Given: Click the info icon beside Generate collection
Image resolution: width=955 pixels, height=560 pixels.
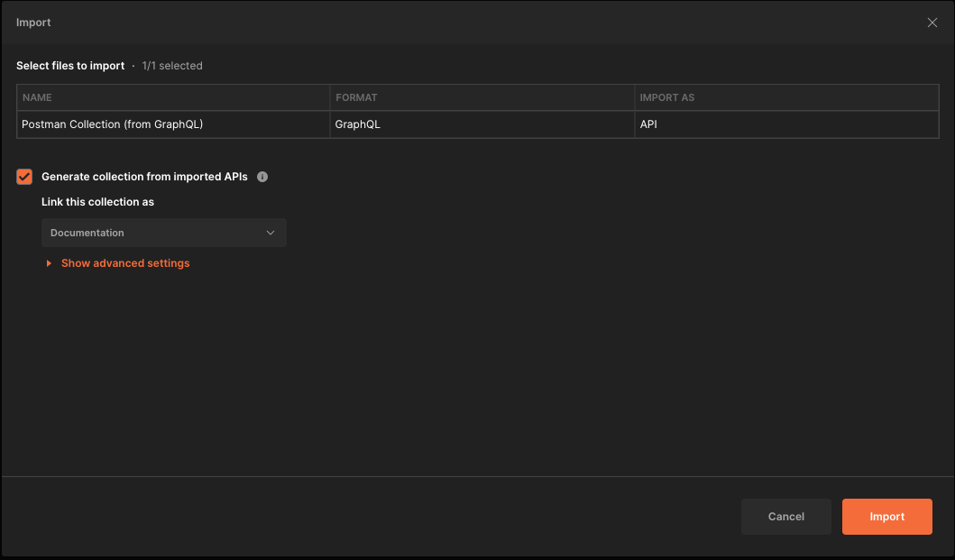Looking at the screenshot, I should tap(262, 177).
